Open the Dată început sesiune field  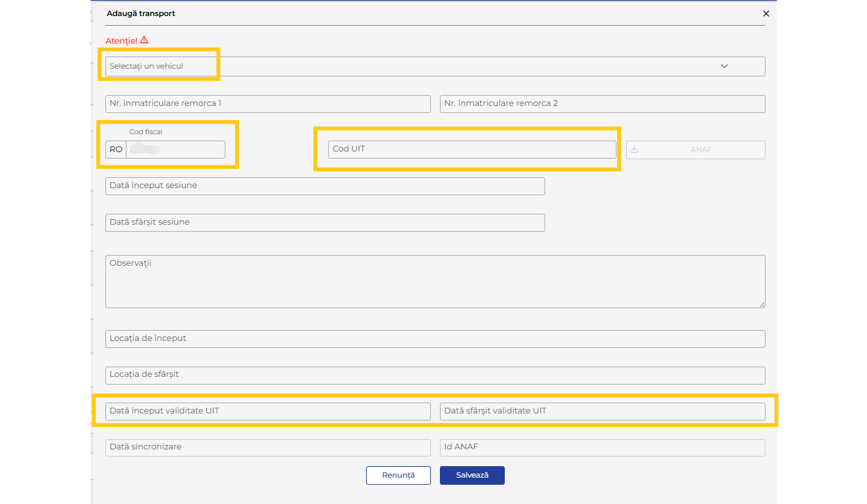325,186
